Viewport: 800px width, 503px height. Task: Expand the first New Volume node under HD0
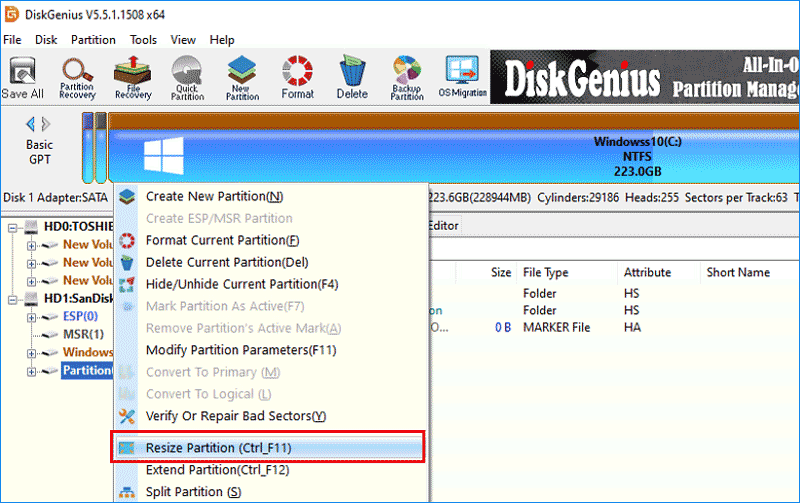pos(32,246)
